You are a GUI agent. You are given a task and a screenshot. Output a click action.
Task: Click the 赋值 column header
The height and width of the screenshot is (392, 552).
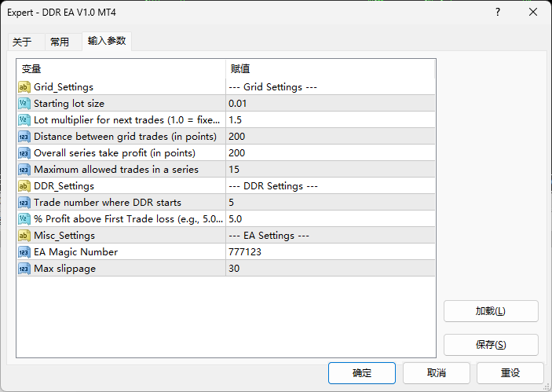pos(330,69)
